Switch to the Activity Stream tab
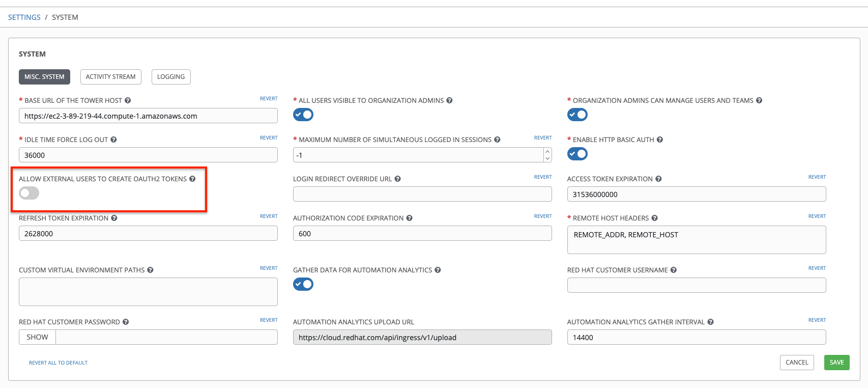The width and height of the screenshot is (868, 388). (110, 77)
